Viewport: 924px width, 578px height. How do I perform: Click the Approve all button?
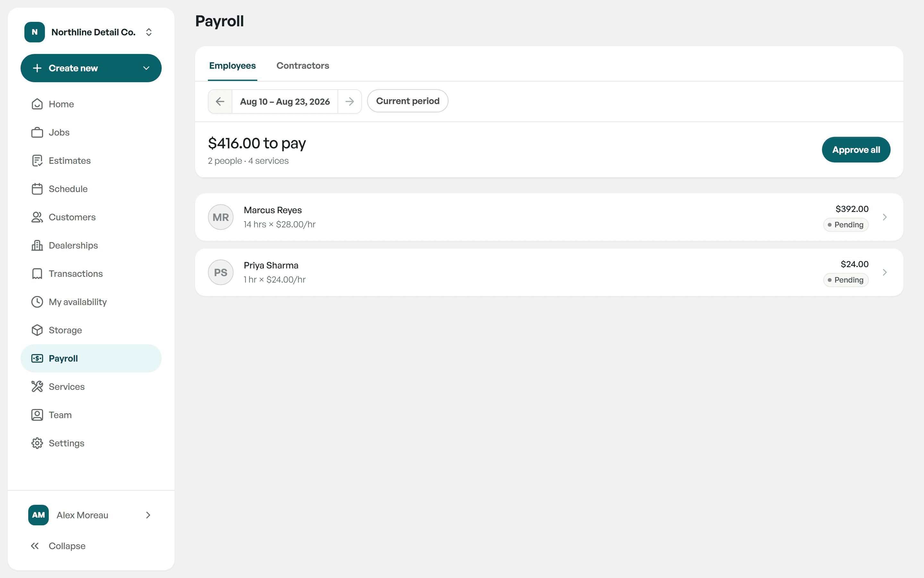pos(856,149)
